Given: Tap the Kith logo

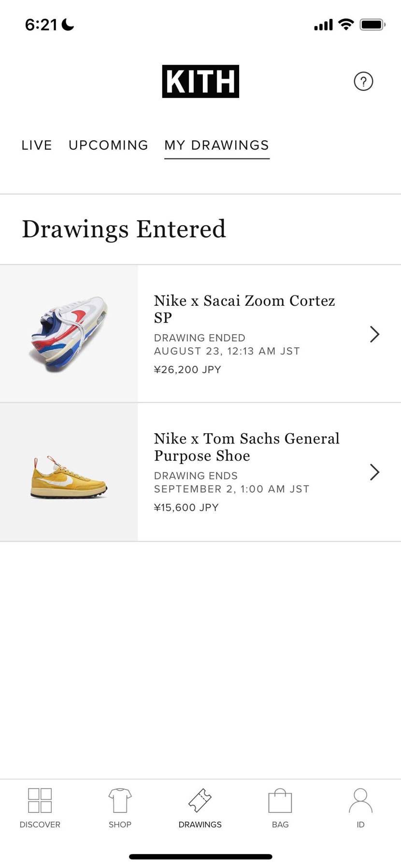Looking at the screenshot, I should coord(200,81).
